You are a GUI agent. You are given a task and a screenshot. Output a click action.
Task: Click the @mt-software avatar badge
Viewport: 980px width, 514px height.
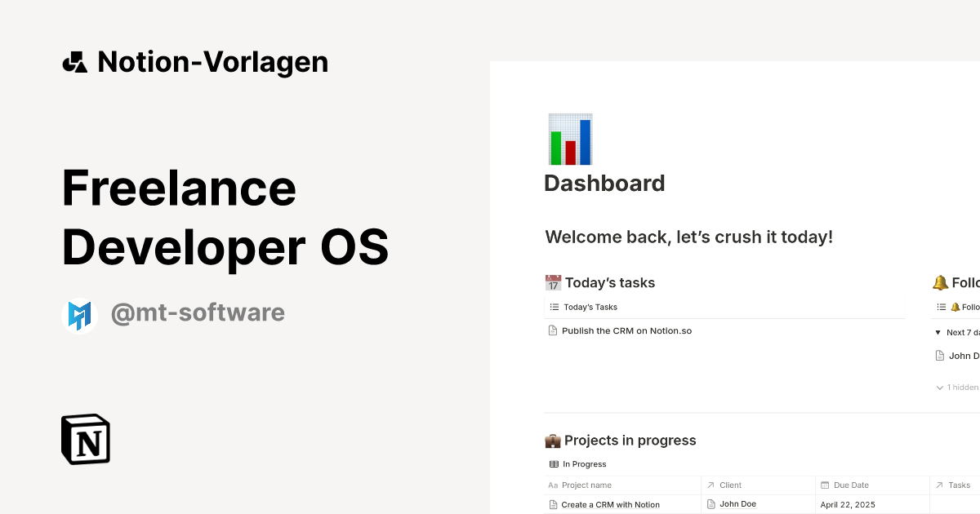coord(80,312)
